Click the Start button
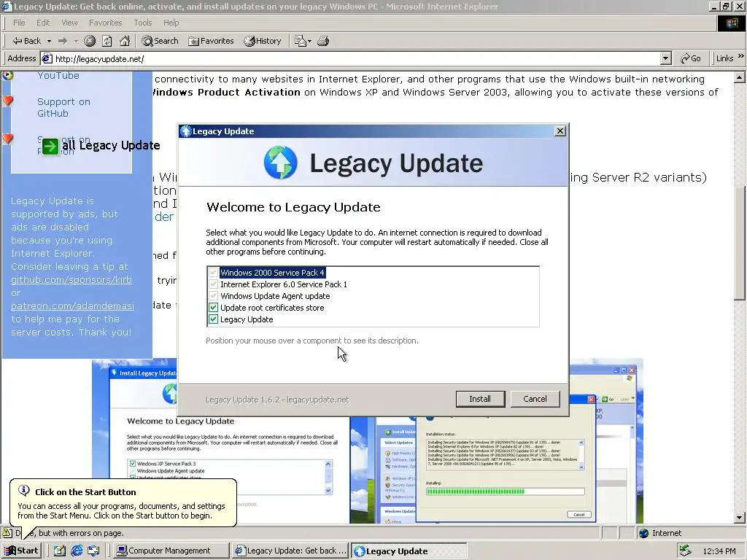The image size is (747, 560). tap(21, 551)
